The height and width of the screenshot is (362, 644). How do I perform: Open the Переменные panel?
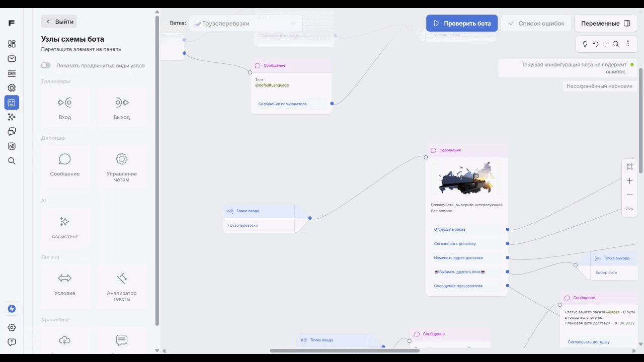(605, 23)
